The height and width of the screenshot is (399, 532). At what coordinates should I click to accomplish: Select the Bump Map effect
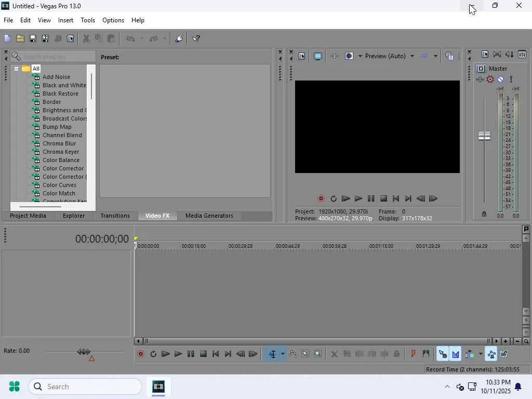[57, 127]
